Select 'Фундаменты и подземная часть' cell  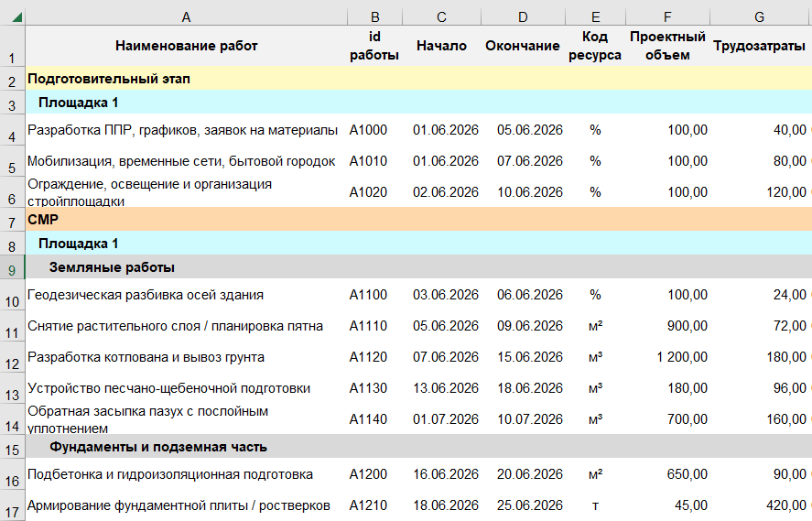pyautogui.click(x=187, y=447)
